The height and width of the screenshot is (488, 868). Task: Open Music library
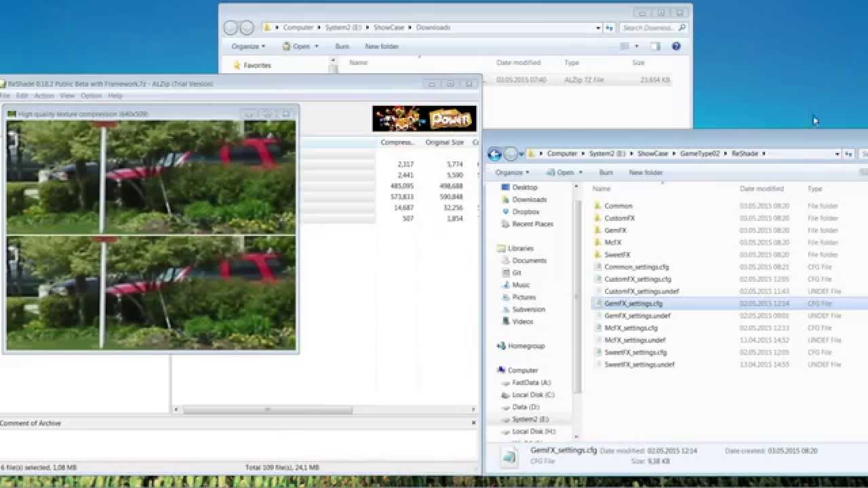click(521, 285)
